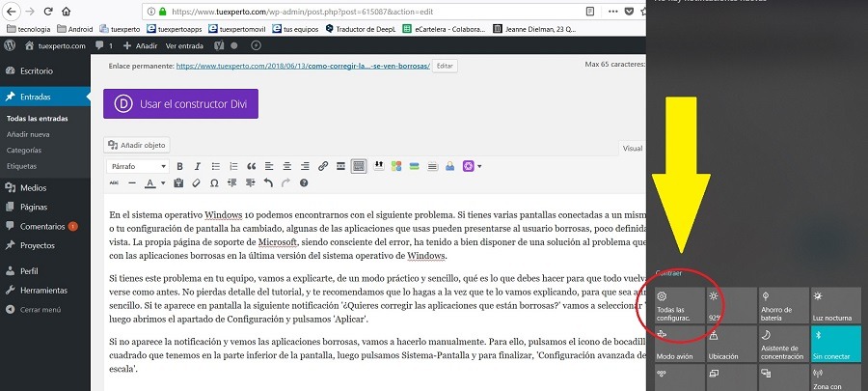Screen dimensions: 868x391
Task: Select Añadir nueva submenu item
Action: [28, 134]
